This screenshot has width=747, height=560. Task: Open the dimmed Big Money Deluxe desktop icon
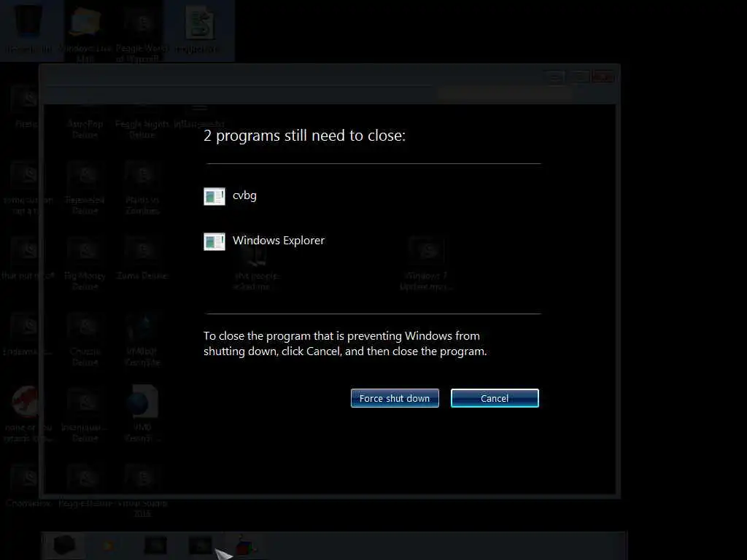85,264
